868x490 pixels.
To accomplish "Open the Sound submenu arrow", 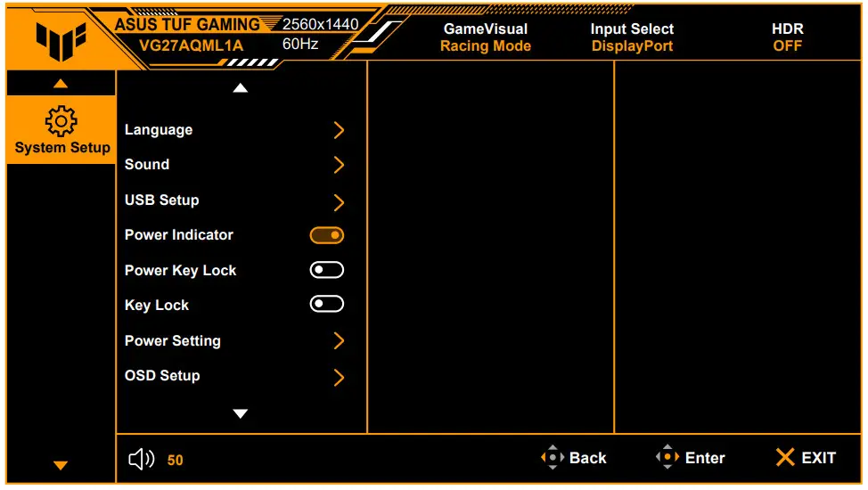I will [339, 165].
